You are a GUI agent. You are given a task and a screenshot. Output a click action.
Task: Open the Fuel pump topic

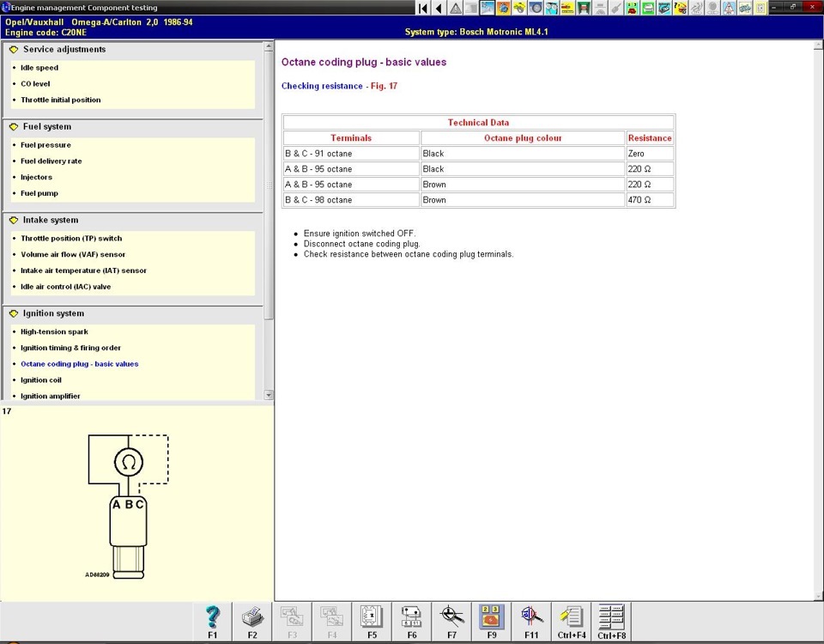(x=39, y=193)
